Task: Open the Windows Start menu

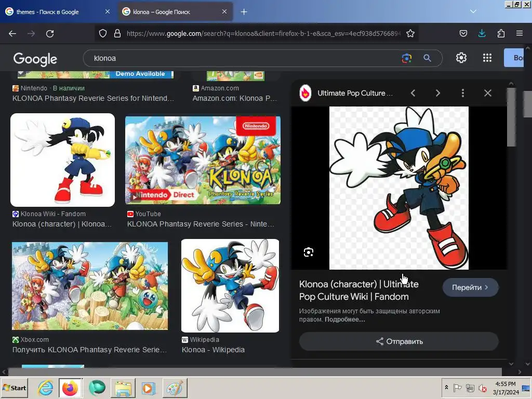Action: point(14,388)
